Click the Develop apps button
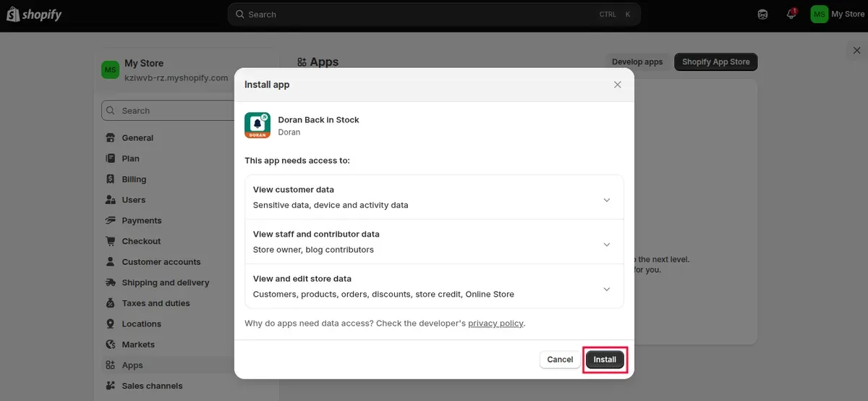This screenshot has height=401, width=868. (637, 62)
